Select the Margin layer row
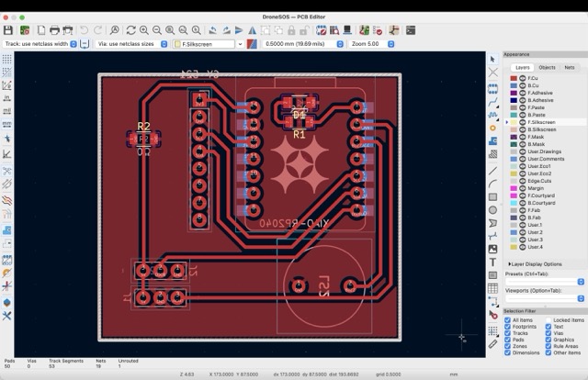 pos(545,188)
